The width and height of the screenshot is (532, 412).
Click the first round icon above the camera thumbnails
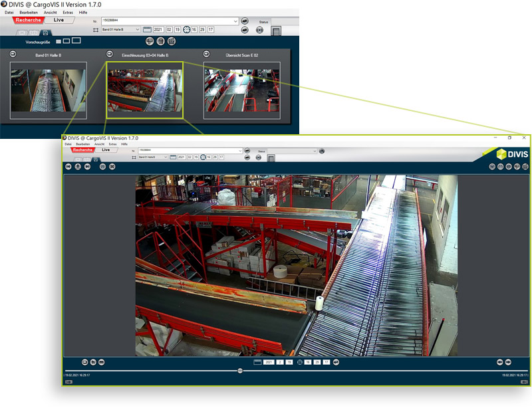pyautogui.click(x=150, y=41)
